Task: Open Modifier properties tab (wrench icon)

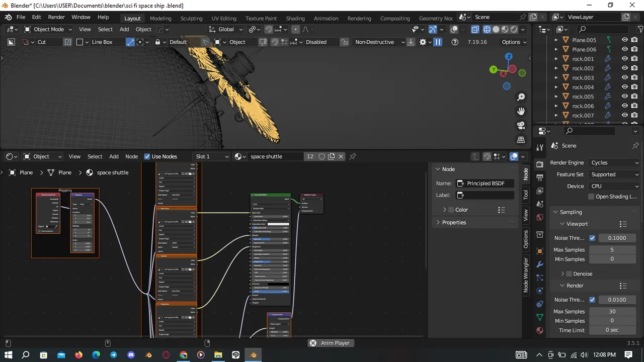Action: point(540,264)
